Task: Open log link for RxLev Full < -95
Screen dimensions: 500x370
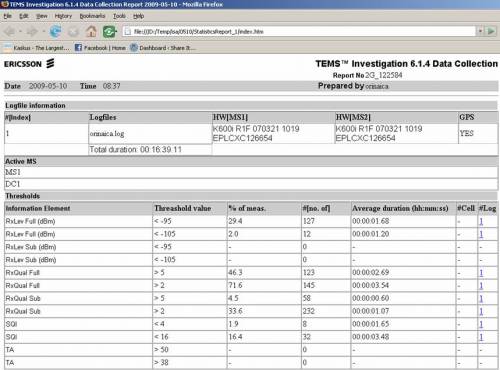Action: pyautogui.click(x=481, y=221)
